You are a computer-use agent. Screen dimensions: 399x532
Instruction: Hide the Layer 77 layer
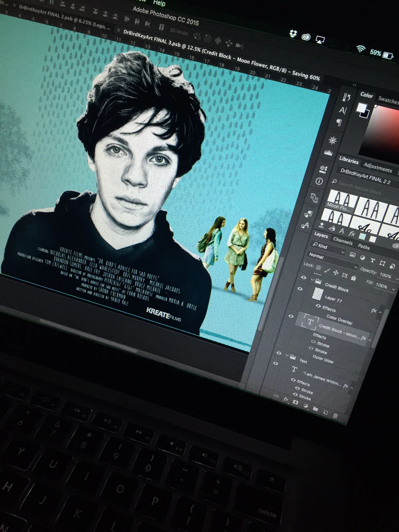tap(300, 289)
